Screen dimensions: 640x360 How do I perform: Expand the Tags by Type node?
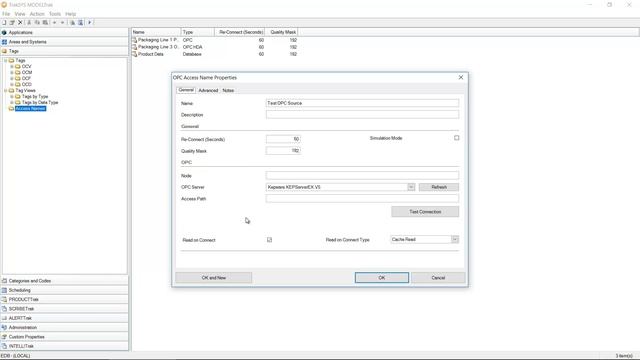[x=12, y=97]
